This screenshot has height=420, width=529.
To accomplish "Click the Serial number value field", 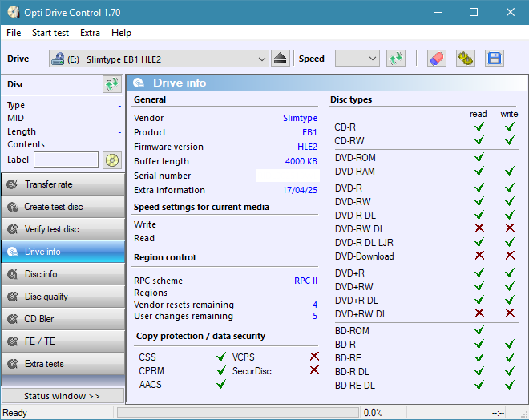I will (x=288, y=176).
